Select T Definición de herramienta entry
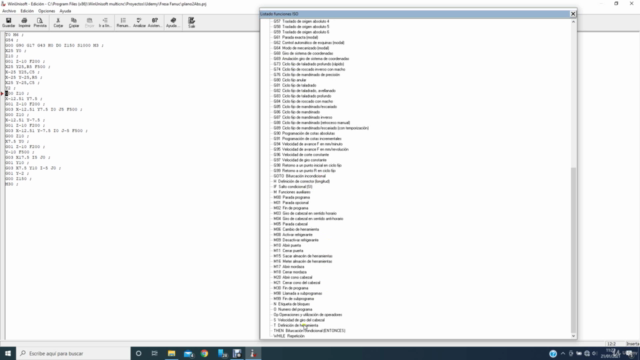This screenshot has height=360, width=640. pos(296,325)
